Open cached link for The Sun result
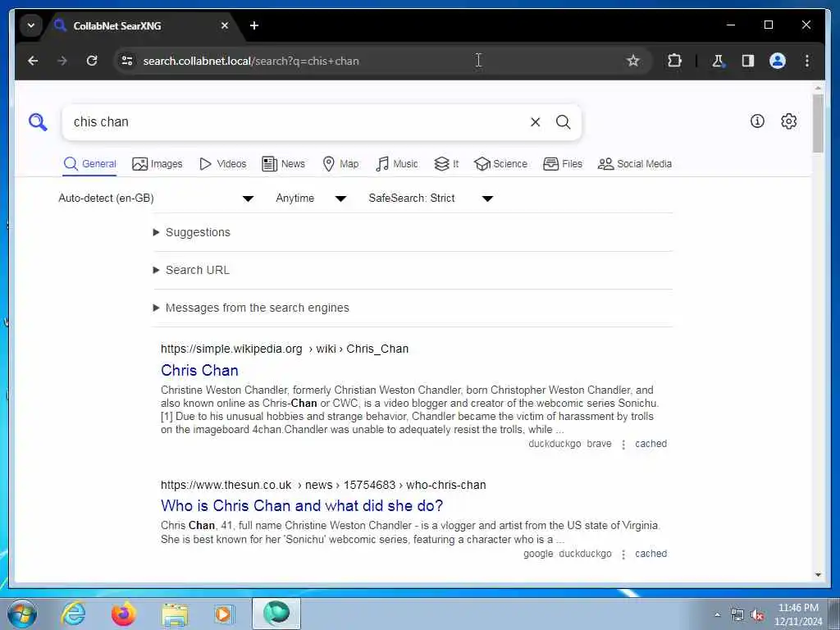The image size is (840, 630). pos(651,554)
